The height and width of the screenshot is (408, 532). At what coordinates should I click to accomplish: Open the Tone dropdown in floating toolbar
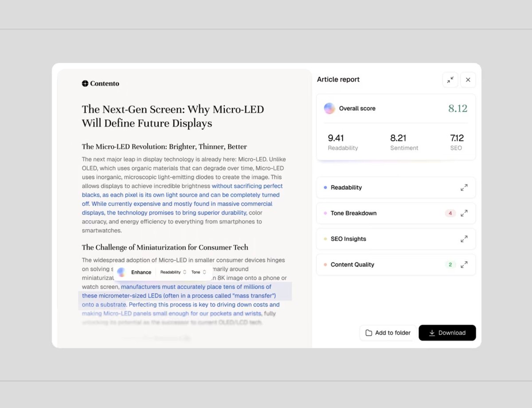tap(199, 272)
